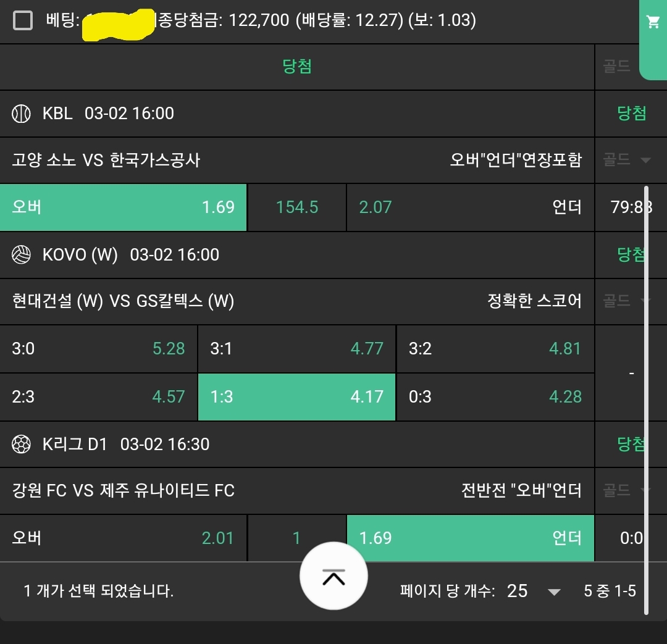The image size is (667, 644).
Task: Open the shopping cart icon
Action: pos(653,23)
